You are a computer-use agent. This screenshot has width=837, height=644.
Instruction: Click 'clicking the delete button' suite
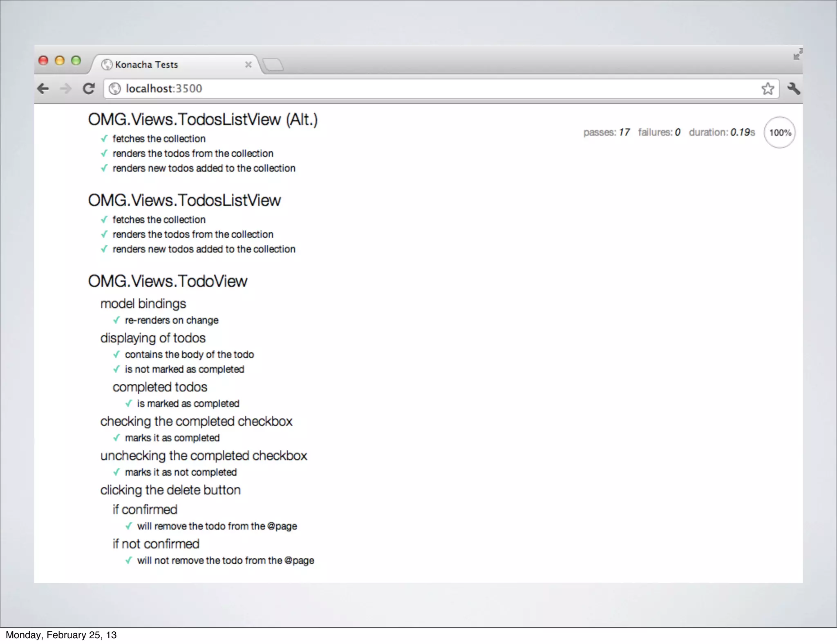pos(170,490)
